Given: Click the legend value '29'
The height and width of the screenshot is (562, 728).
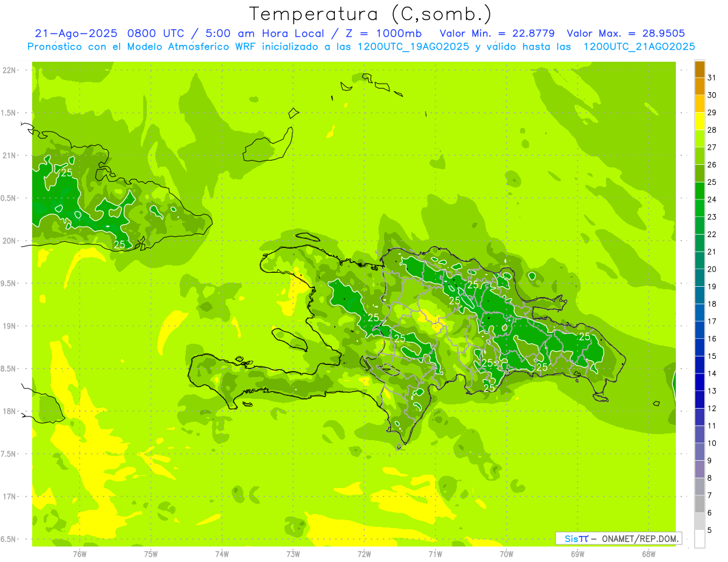Looking at the screenshot, I should 712,112.
